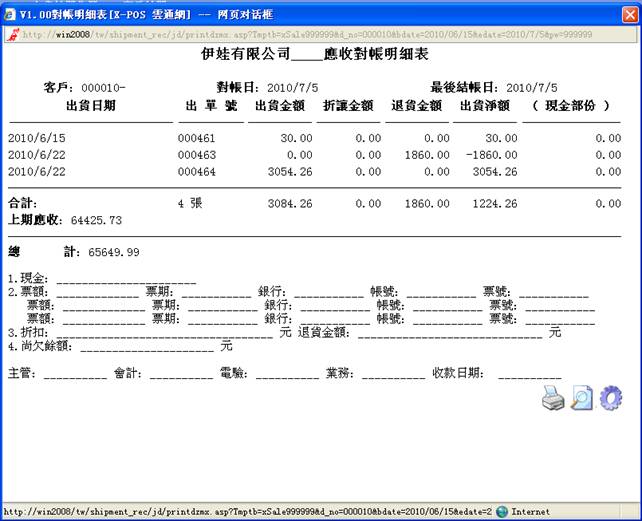Screen dimensions: 642x521
Task: Click the dialog title bar app icon
Action: click(x=10, y=11)
